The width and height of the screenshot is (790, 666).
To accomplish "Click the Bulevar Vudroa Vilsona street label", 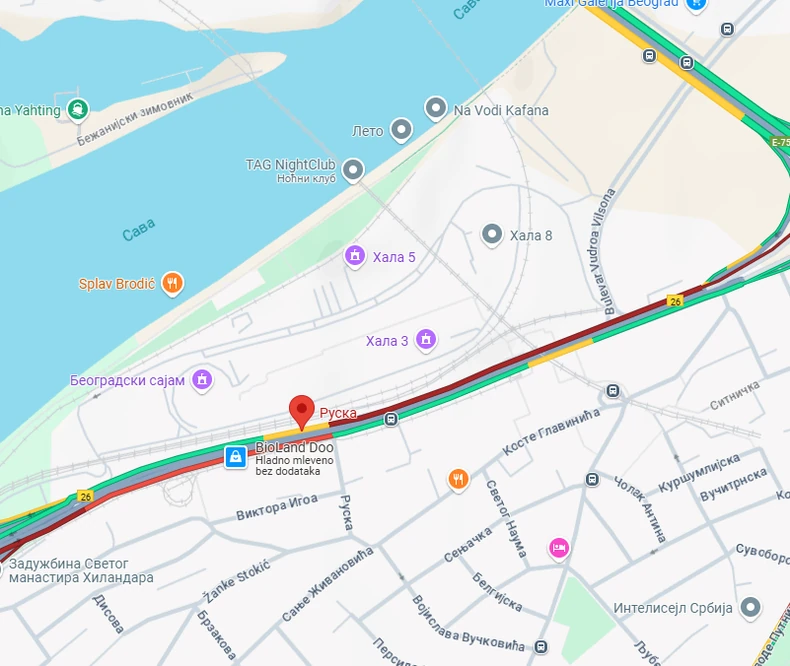I will [603, 251].
